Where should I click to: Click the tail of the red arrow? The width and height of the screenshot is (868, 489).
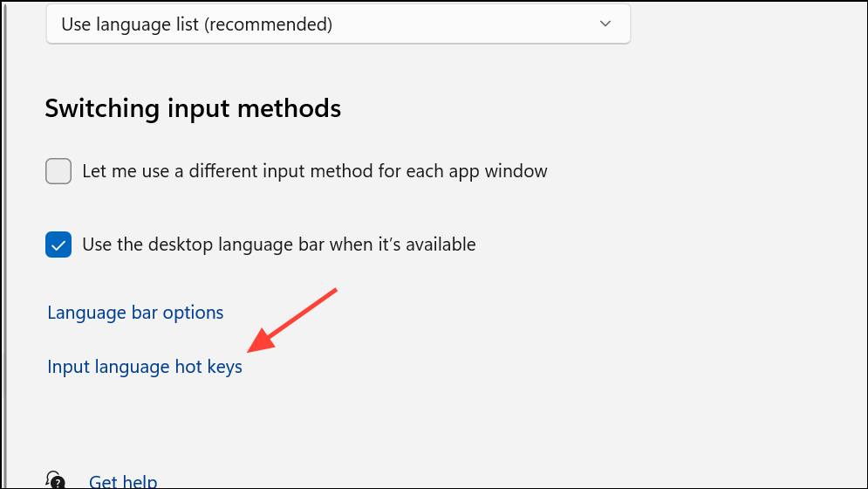[331, 292]
